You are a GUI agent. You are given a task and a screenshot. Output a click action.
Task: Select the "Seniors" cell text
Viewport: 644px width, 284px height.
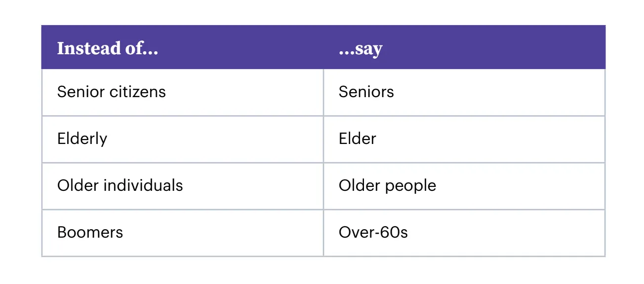[366, 92]
